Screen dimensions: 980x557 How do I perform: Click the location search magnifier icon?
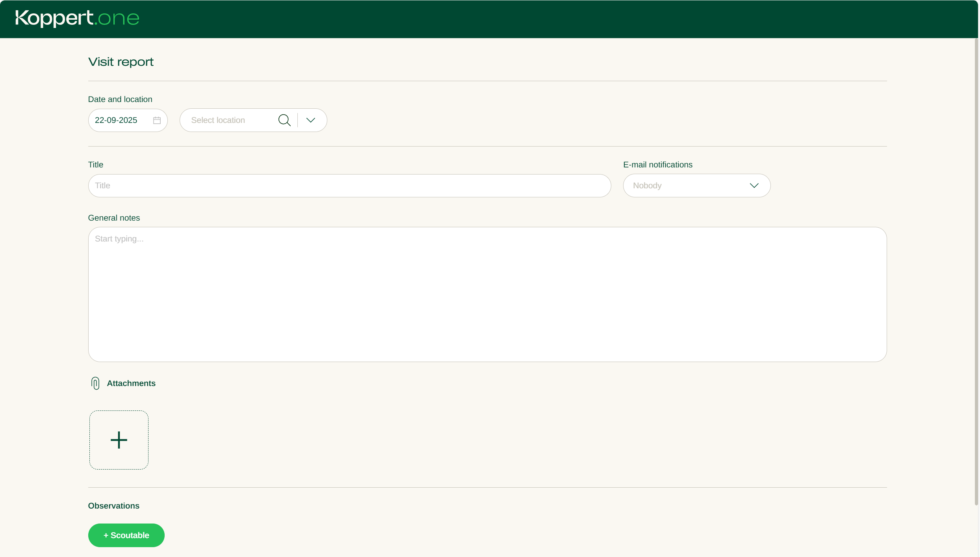click(x=284, y=120)
